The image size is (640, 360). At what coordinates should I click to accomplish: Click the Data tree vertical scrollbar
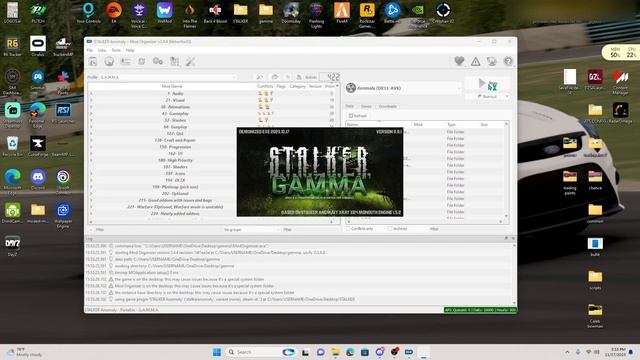[507, 169]
